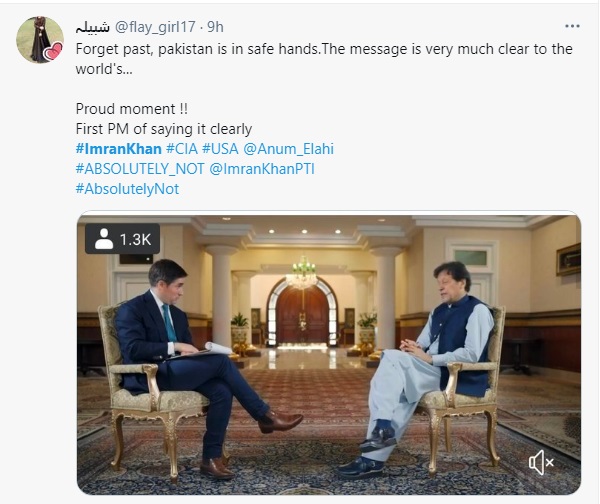Image resolution: width=600 pixels, height=504 pixels.
Task: Open the author's Urdu display name
Action: [x=93, y=25]
